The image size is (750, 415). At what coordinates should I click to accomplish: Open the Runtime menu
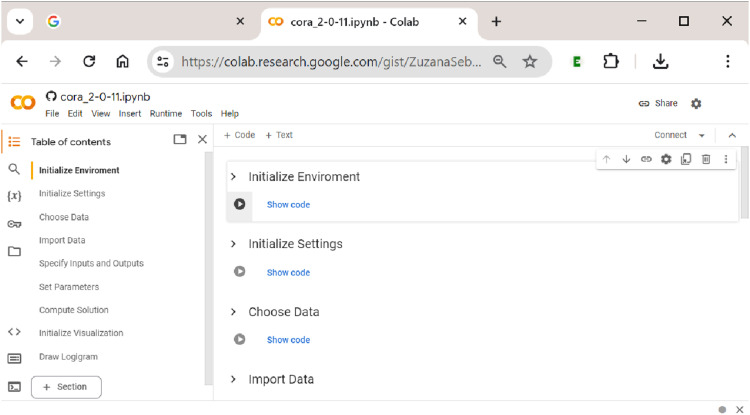click(x=165, y=114)
